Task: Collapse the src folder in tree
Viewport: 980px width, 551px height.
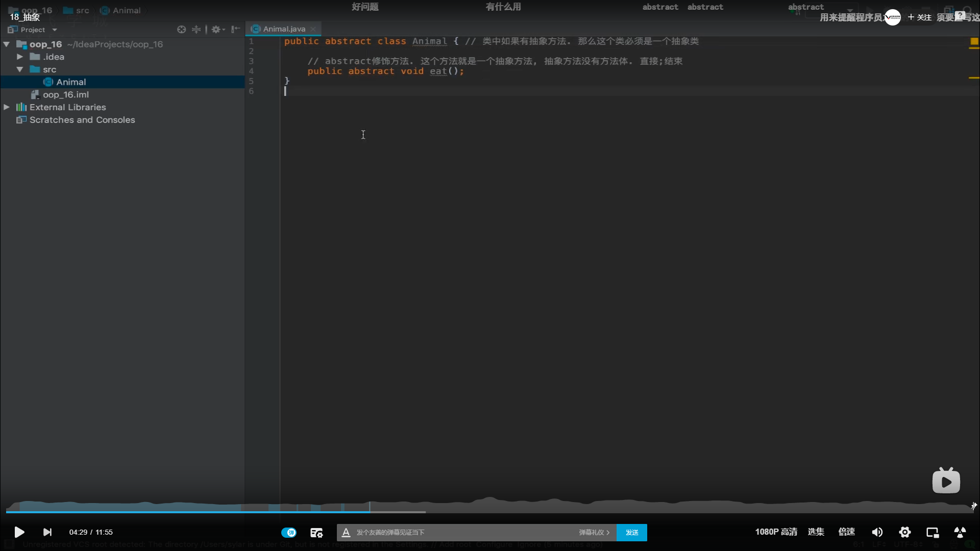Action: tap(20, 69)
